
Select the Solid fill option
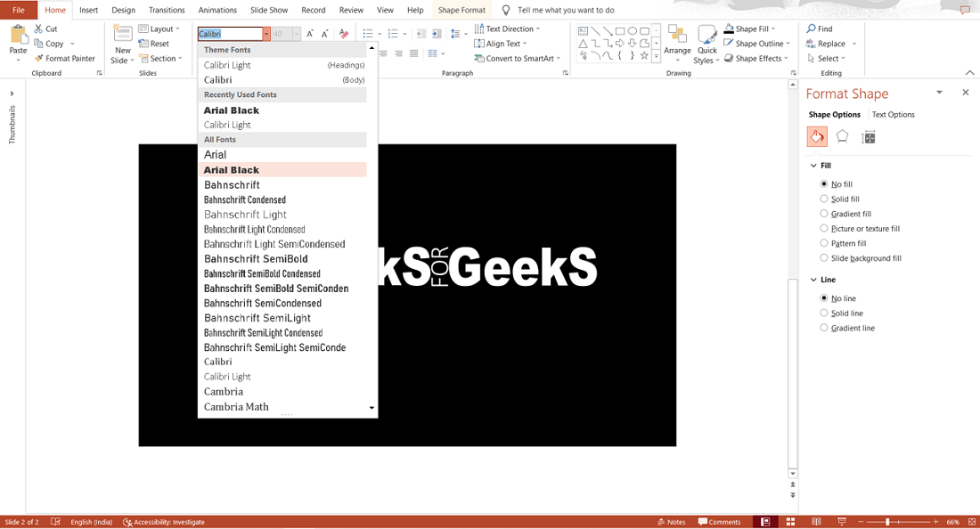point(824,199)
